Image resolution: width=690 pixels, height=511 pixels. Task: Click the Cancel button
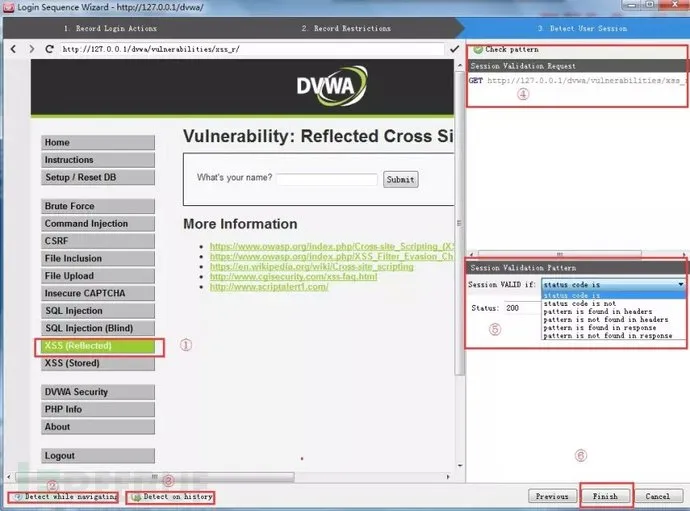657,496
